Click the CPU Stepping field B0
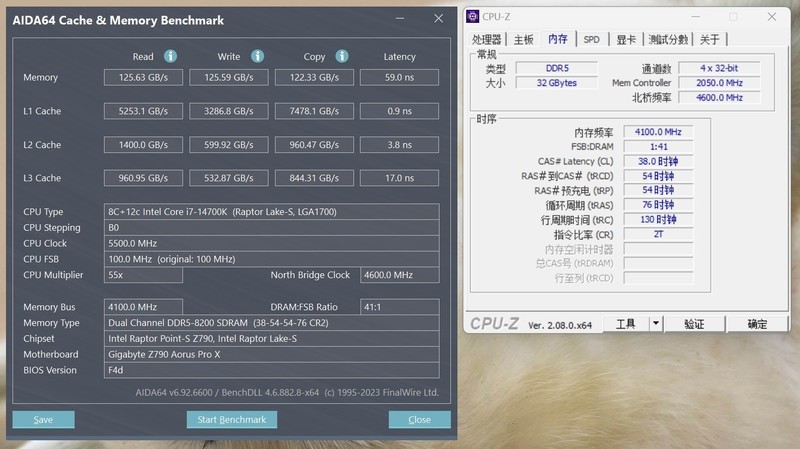Screen dimensions: 800x449 (x=271, y=228)
